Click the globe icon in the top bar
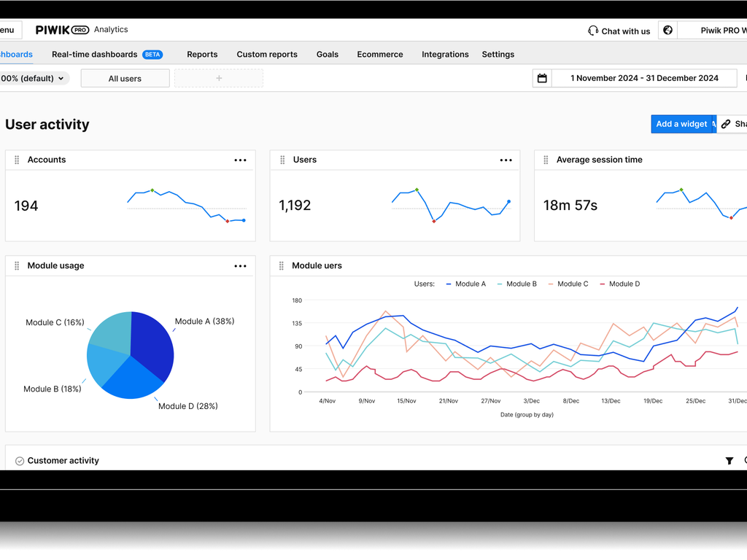The height and width of the screenshot is (560, 747). (x=667, y=29)
